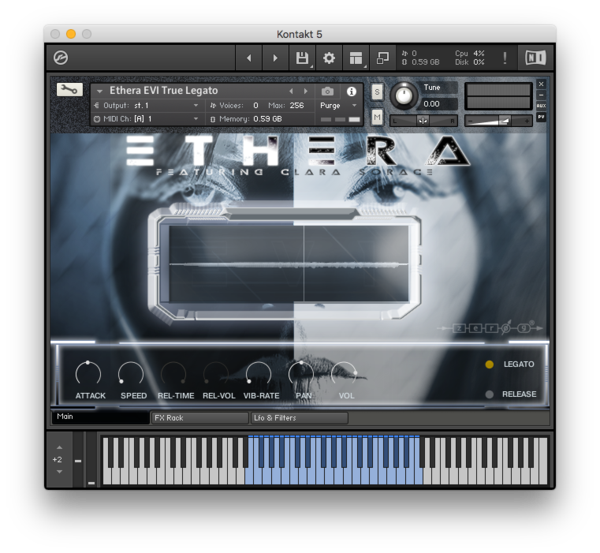Select next preset arrow beside Ethera EVI True Legato

(x=305, y=91)
